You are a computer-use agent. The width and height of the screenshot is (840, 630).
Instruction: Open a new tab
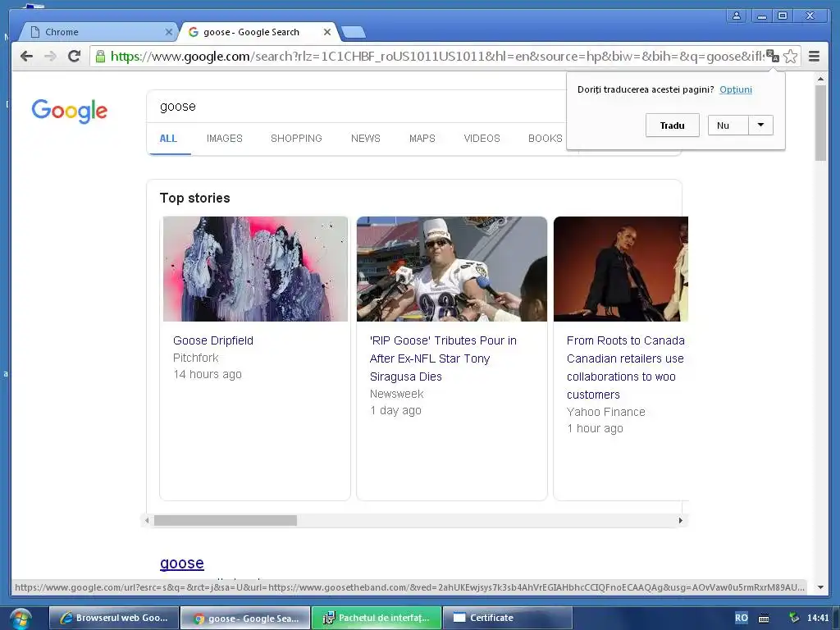coord(354,33)
